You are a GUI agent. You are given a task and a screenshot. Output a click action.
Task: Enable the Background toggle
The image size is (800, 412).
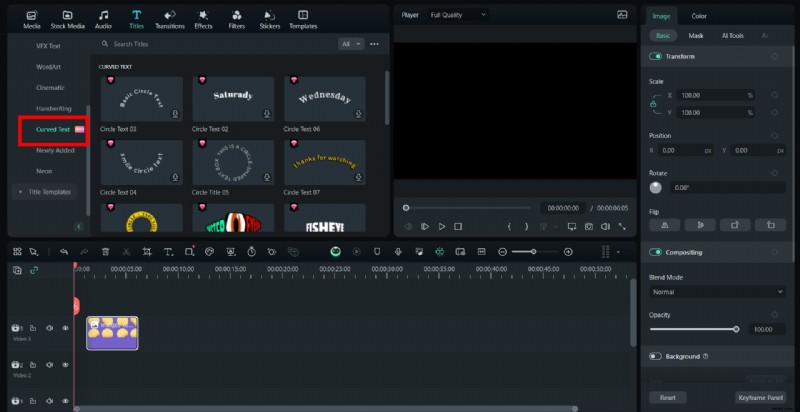(x=656, y=356)
